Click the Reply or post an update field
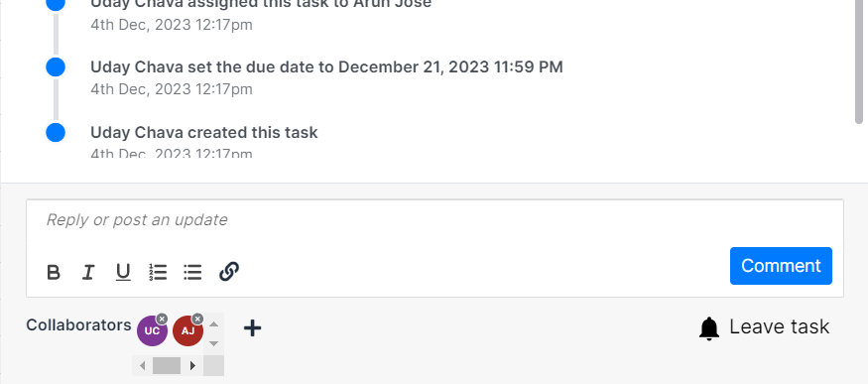 tap(434, 220)
